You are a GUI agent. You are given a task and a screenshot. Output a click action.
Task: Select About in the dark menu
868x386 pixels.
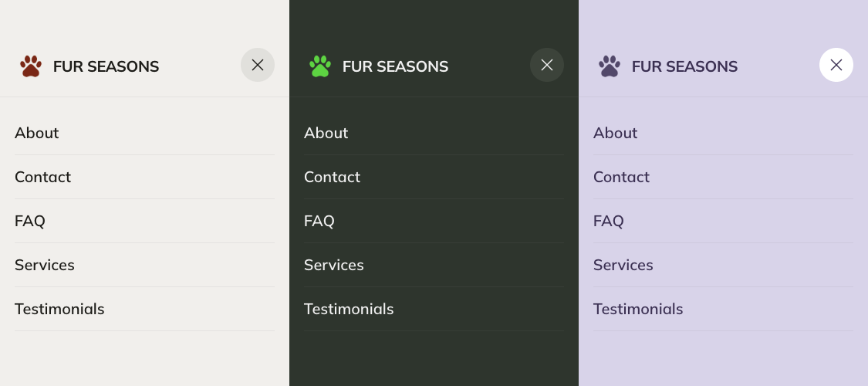(326, 133)
